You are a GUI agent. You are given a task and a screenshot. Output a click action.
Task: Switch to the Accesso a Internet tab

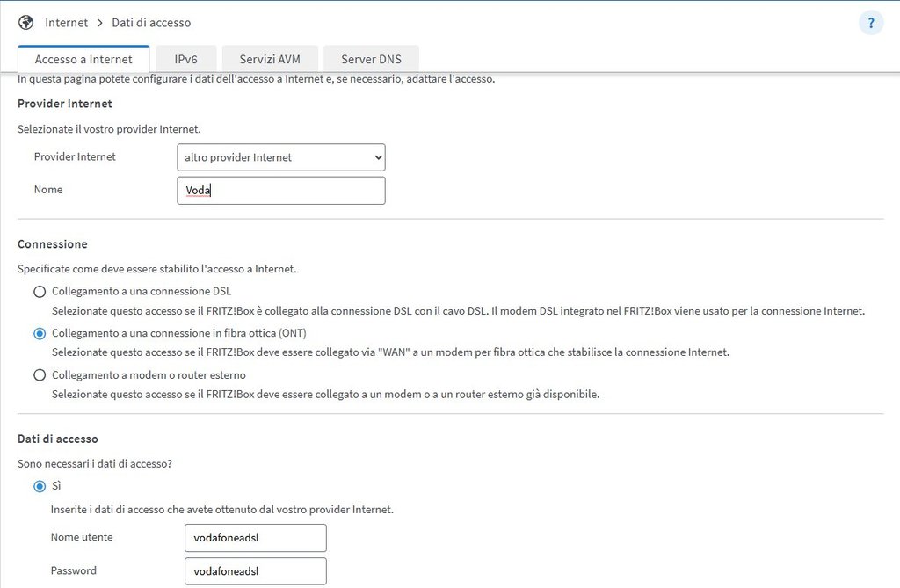(x=83, y=59)
